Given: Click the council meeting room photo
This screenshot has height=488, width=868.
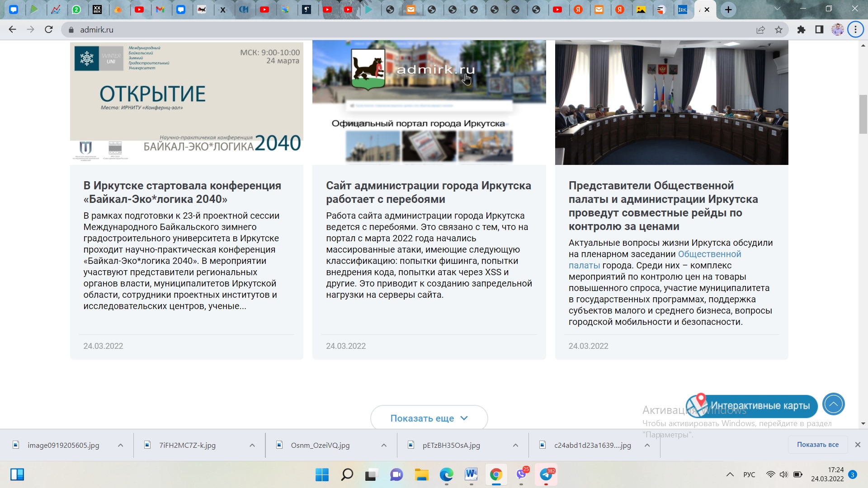Looking at the screenshot, I should pos(671,102).
